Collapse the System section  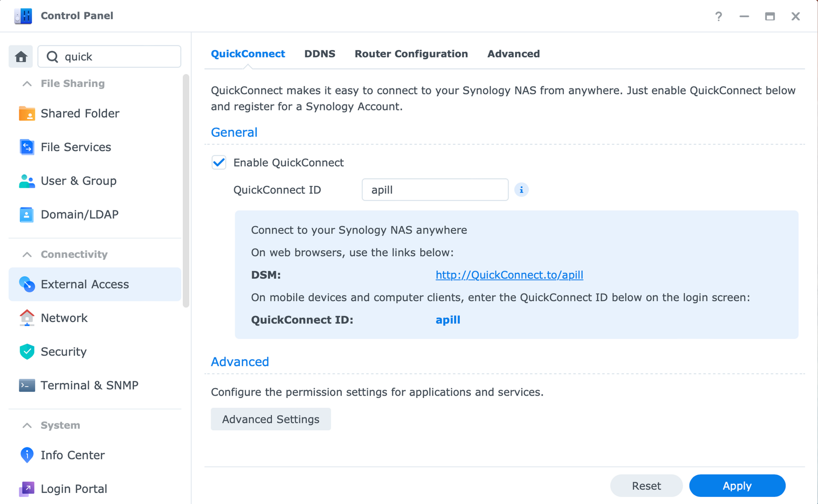pyautogui.click(x=27, y=425)
